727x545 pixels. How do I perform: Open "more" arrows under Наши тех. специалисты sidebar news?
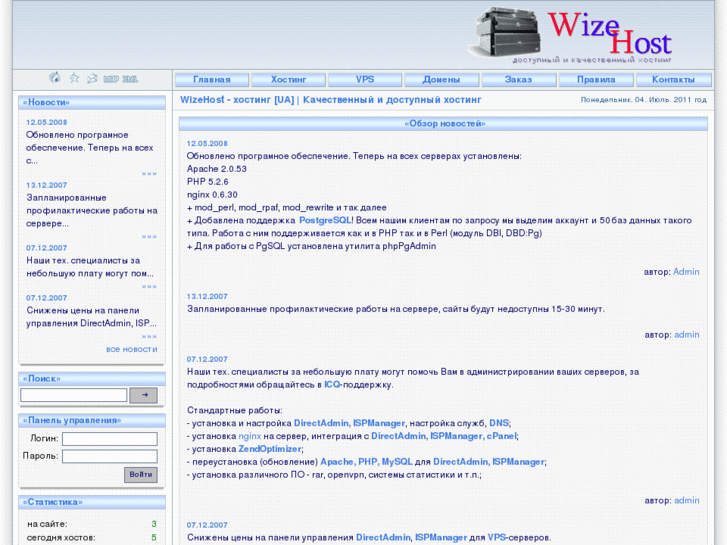tap(149, 287)
